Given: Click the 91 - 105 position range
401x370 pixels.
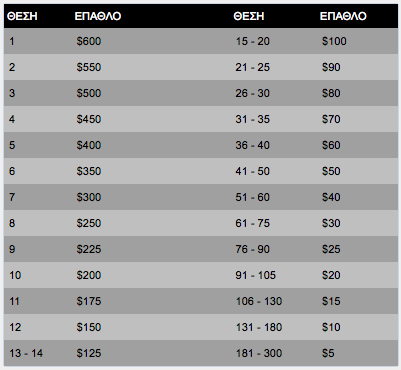Looking at the screenshot, I should click(256, 275).
